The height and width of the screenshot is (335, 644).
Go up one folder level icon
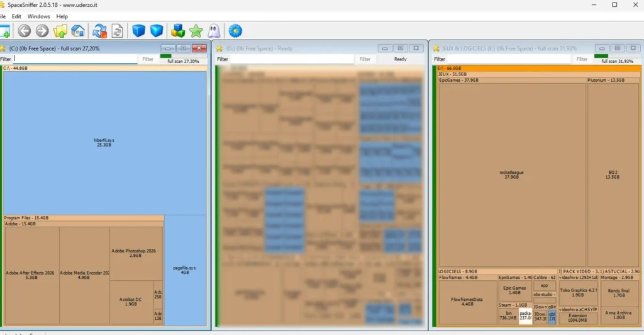[60, 31]
